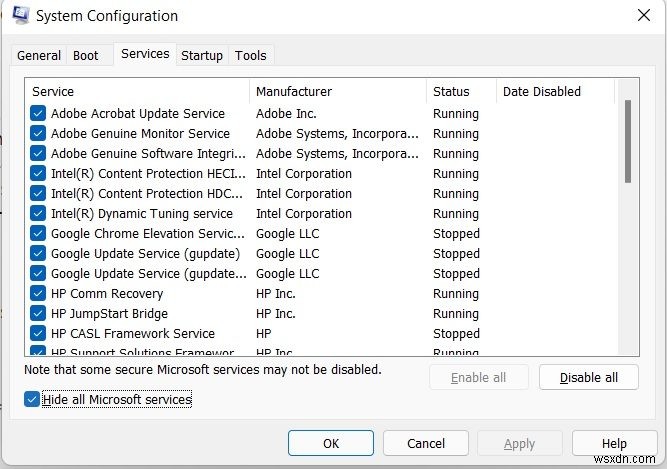Image resolution: width=667 pixels, height=469 pixels.
Task: Switch to the General tab
Action: pos(39,56)
